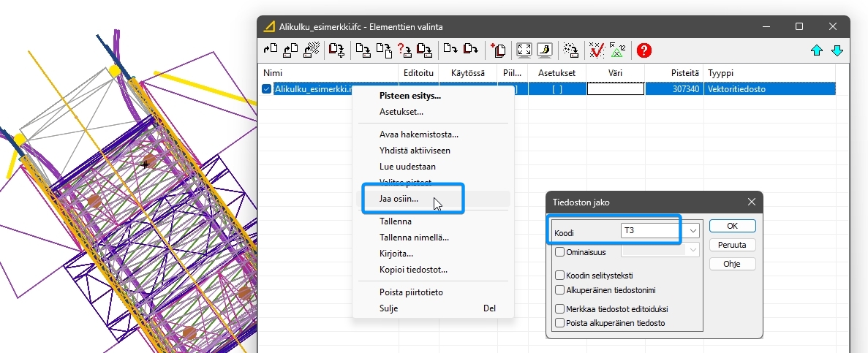
Task: Click the fit-to-screen expanding arrows icon
Action: point(524,50)
